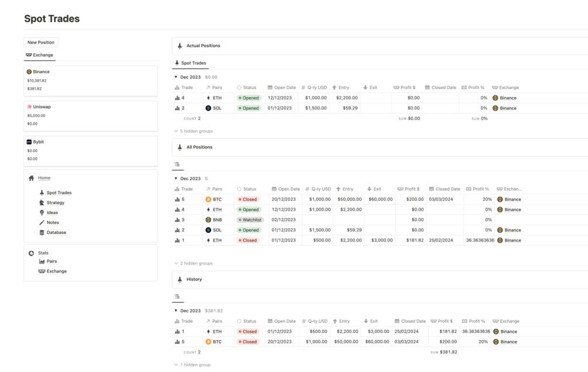Open the Strategy page link
588x372 pixels.
(56, 203)
